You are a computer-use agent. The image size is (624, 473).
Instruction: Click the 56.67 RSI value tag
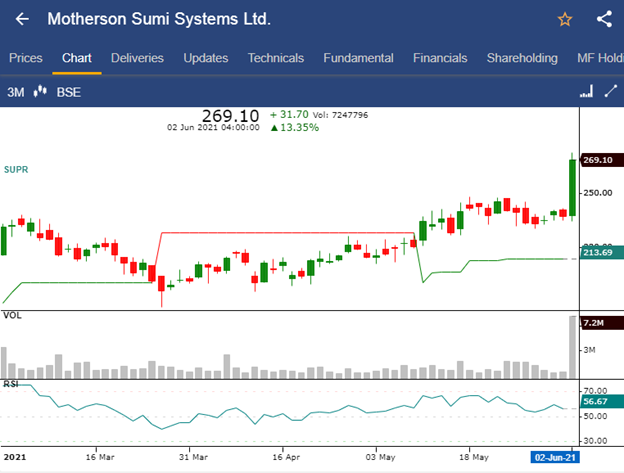(602, 401)
